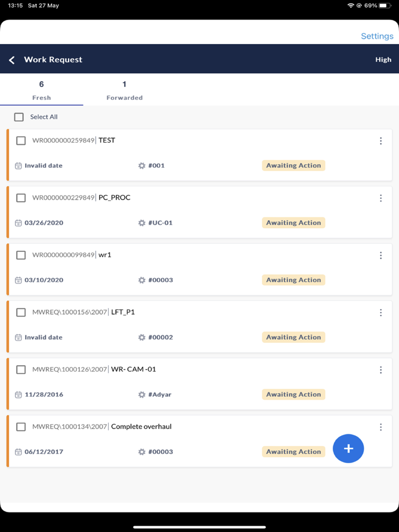This screenshot has width=399, height=532.
Task: Click calendar icon beside 03/10/2020
Action: pyautogui.click(x=18, y=280)
